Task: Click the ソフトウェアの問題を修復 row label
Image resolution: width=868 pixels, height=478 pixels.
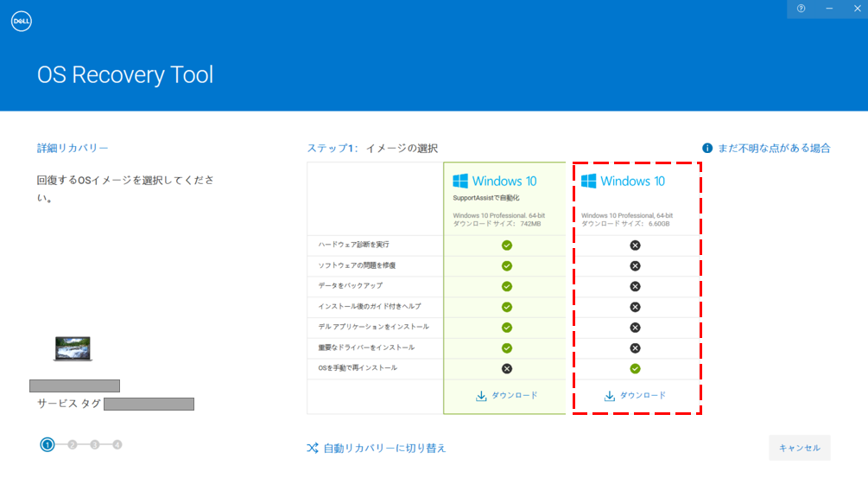Action: (x=357, y=265)
